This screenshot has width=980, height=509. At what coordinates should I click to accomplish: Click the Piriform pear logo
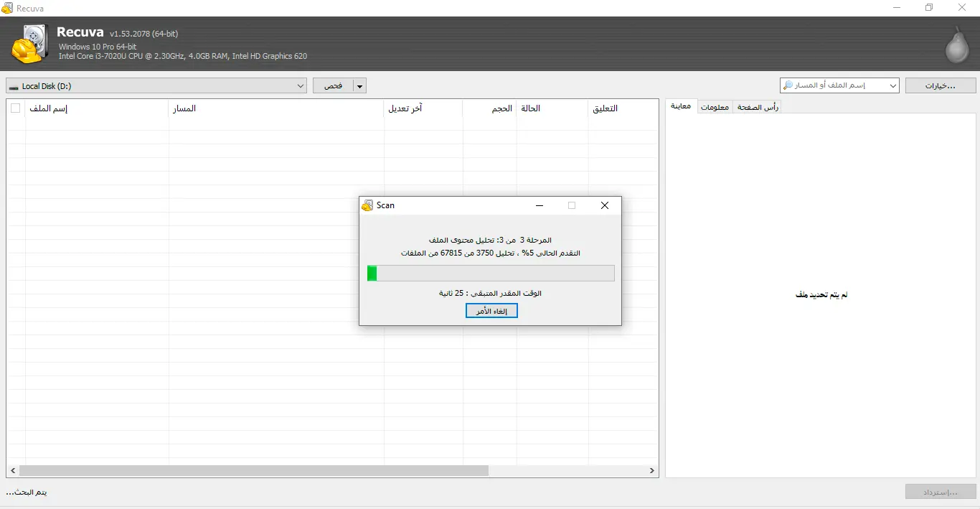956,45
